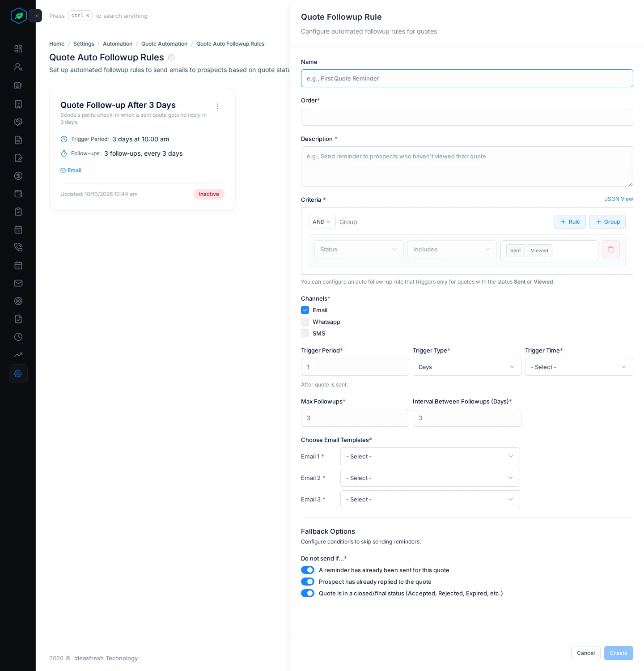Open the envelope mail icon in sidebar

18,283
